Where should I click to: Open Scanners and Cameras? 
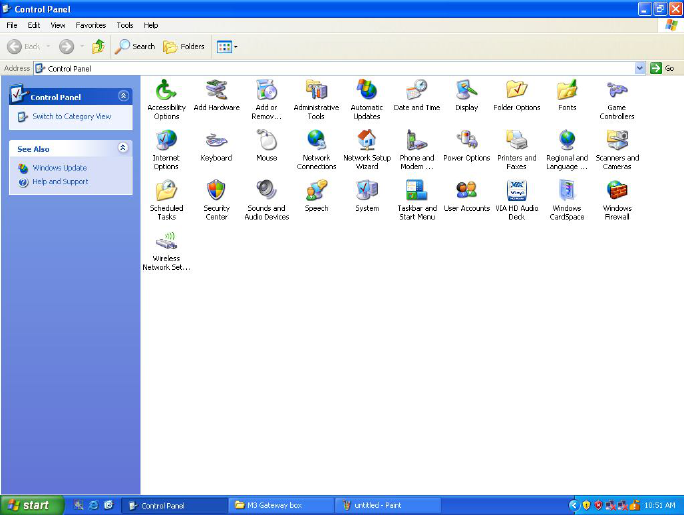point(617,150)
